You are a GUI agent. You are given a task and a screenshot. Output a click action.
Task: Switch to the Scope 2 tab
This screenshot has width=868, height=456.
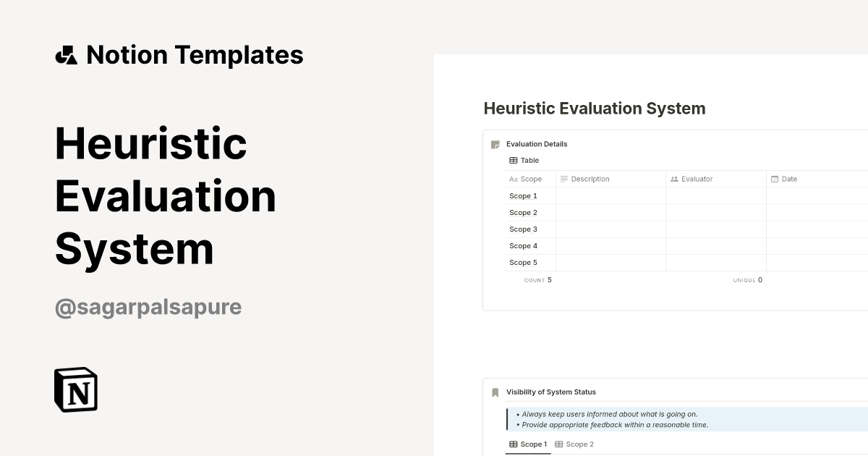574,444
